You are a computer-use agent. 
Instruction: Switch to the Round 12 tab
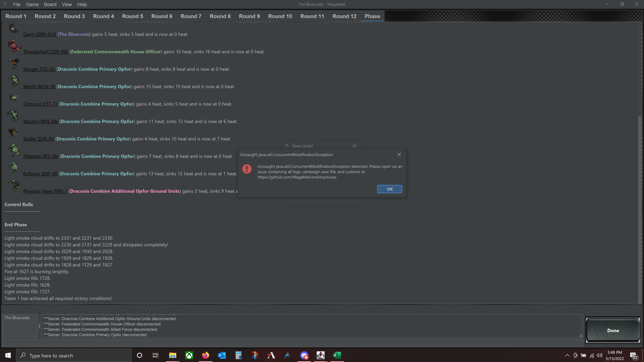click(344, 16)
